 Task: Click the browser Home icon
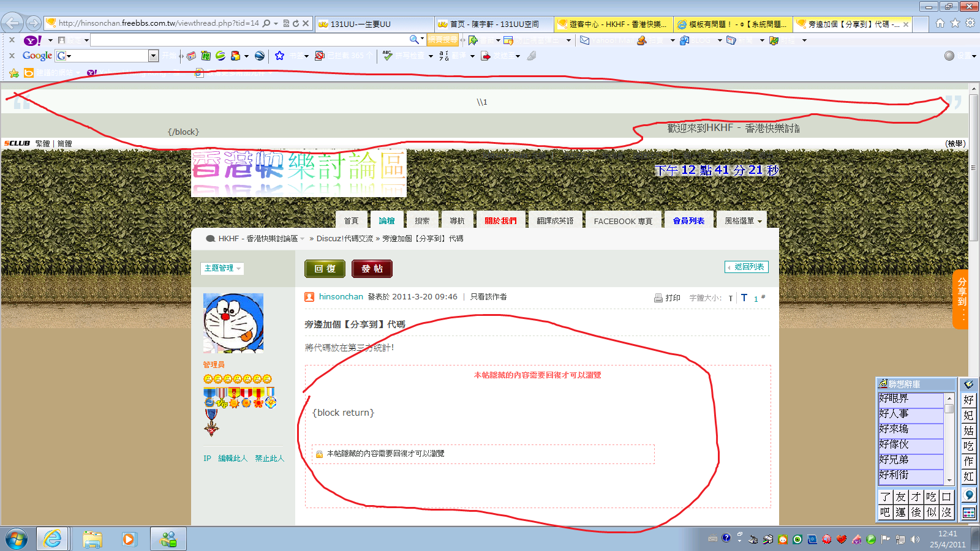(x=940, y=23)
